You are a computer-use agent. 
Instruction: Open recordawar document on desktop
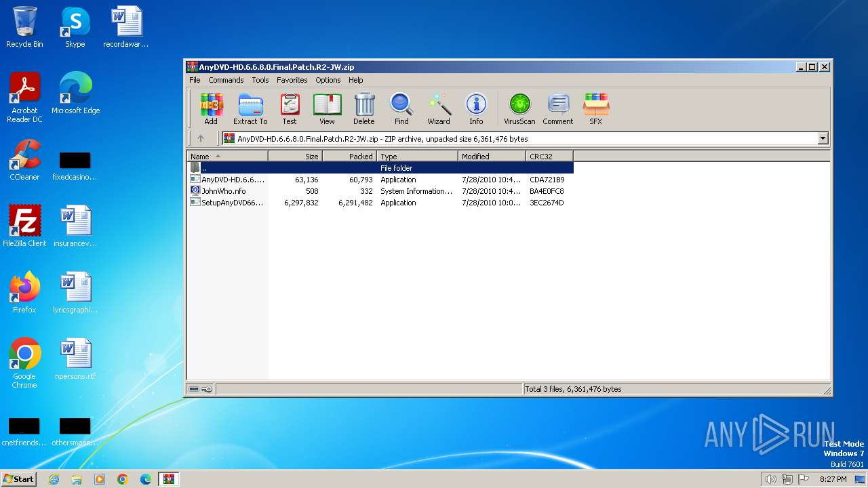pyautogui.click(x=126, y=27)
